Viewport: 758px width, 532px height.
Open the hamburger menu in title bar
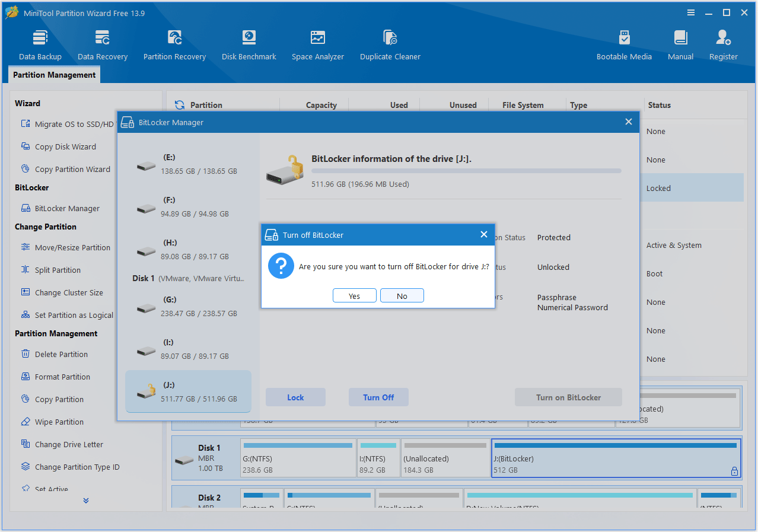click(x=691, y=12)
